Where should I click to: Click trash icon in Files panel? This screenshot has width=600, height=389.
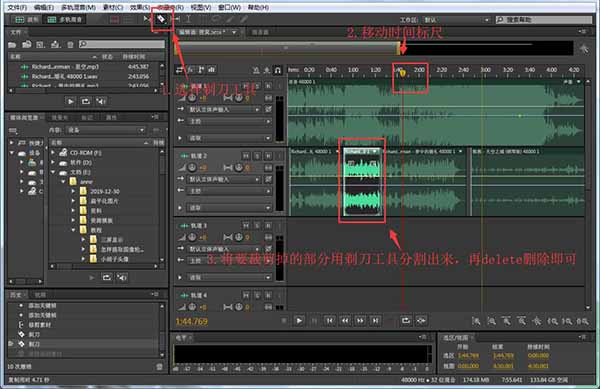click(70, 45)
